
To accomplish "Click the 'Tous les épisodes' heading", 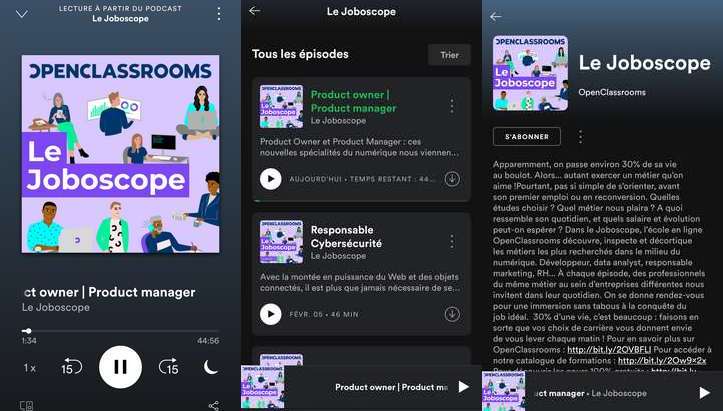I will point(300,54).
